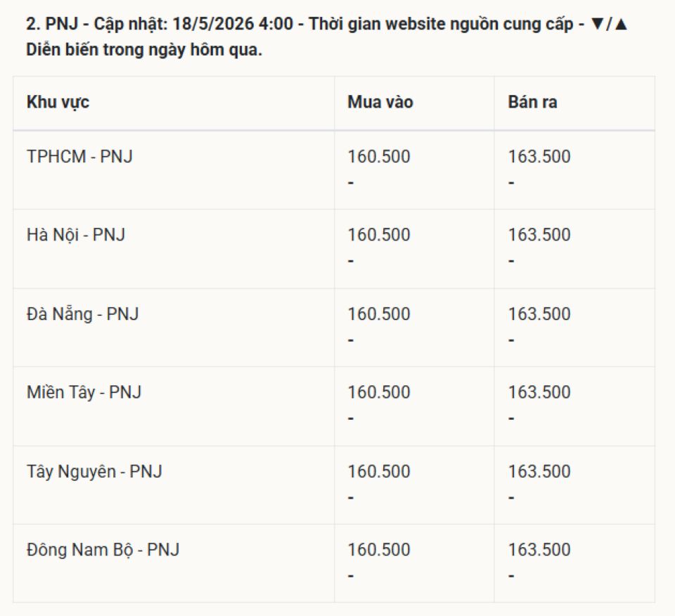
Task: Click Hà Nội buy price 160.500
Action: [379, 235]
